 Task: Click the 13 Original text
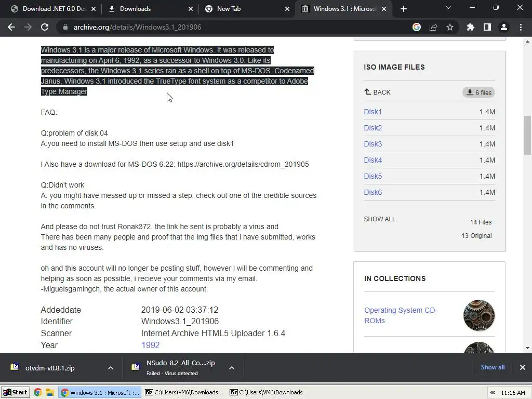click(476, 236)
